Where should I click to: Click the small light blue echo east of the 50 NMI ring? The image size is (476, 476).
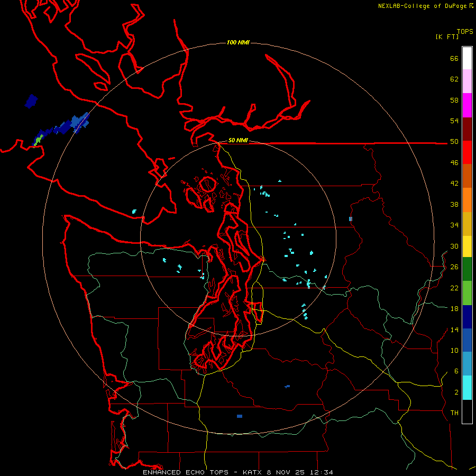coord(351,219)
